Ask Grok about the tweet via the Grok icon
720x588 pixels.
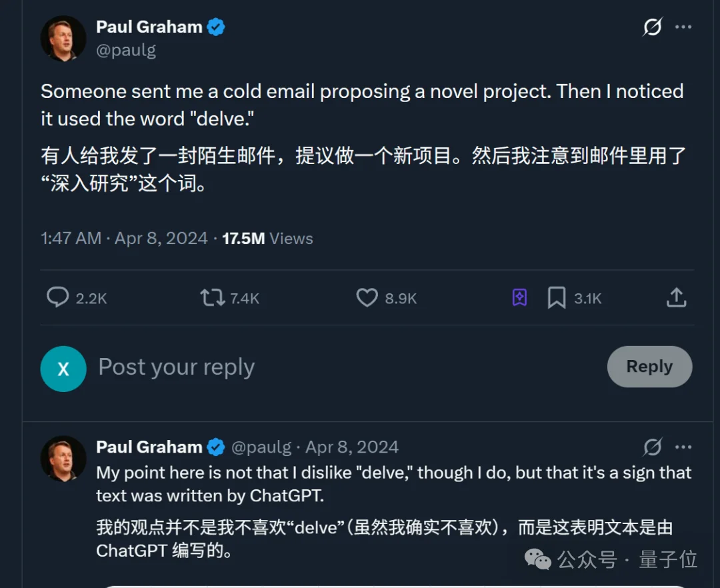pyautogui.click(x=651, y=27)
